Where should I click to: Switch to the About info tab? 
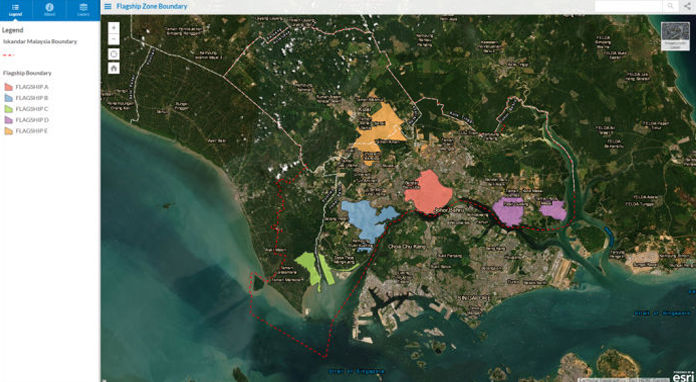49,10
